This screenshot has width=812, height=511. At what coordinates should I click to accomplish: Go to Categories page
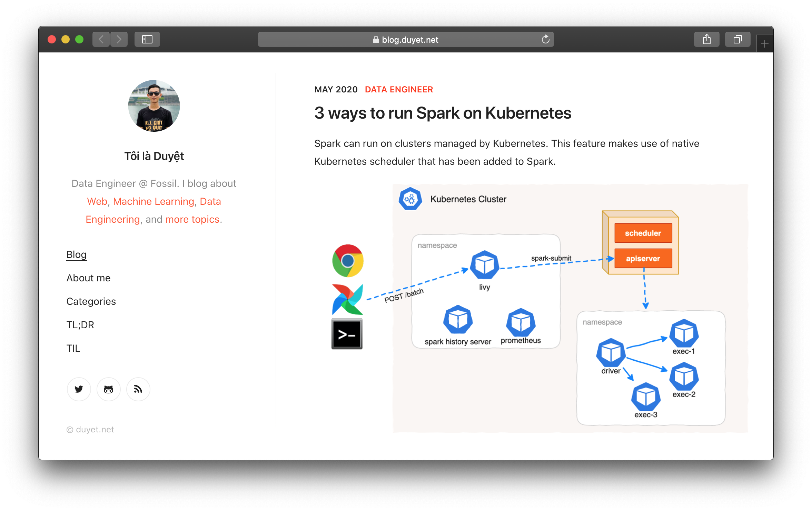click(x=91, y=301)
